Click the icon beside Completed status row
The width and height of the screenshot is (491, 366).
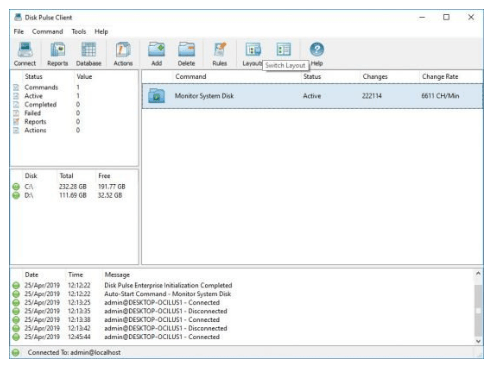tap(16, 105)
